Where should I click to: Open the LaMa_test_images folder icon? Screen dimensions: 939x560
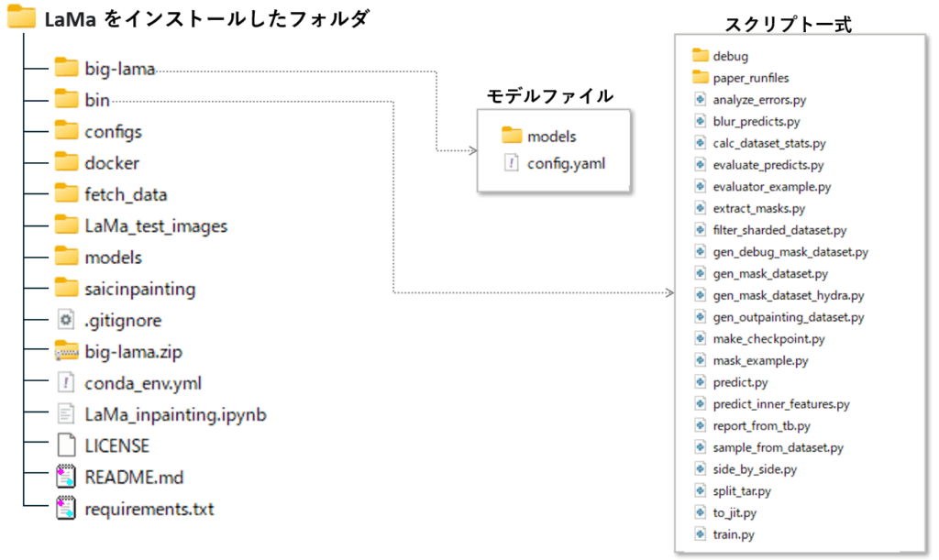tap(66, 225)
